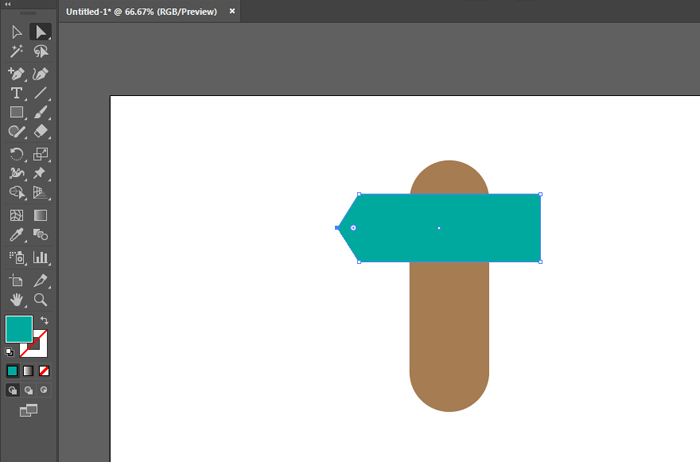Select the Gradient tool
700x462 pixels.
(x=41, y=216)
